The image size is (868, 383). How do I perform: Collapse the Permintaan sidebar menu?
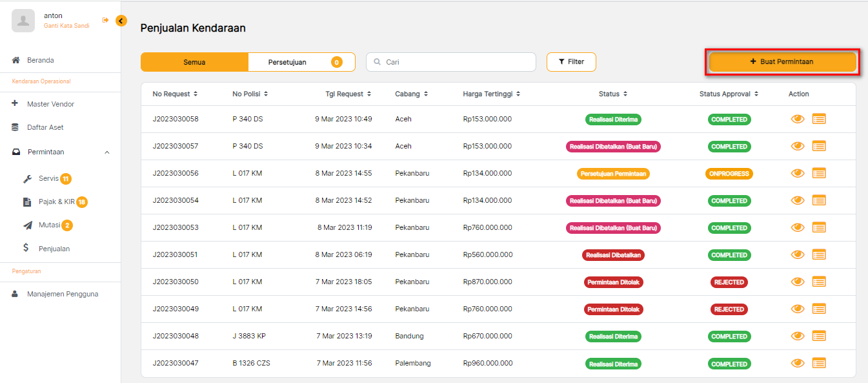click(106, 152)
